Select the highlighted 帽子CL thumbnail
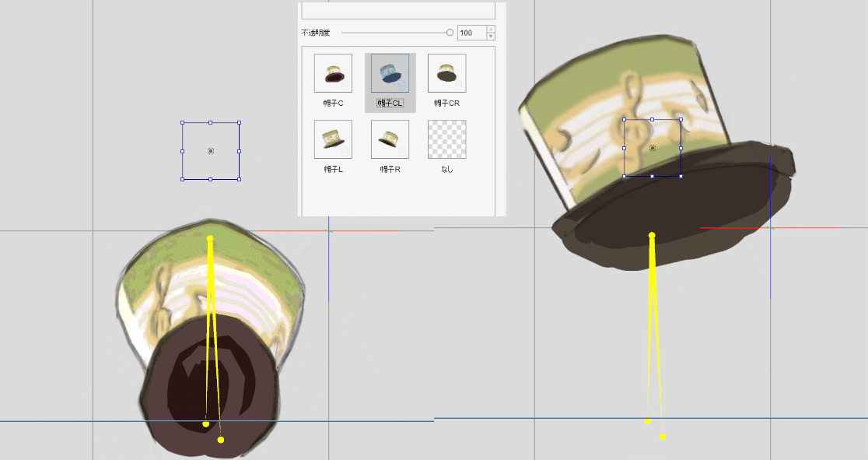 coord(390,73)
